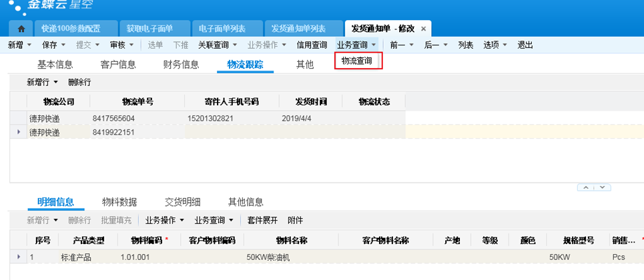
Task: Switch to the 基本信息 tab
Action: pyautogui.click(x=55, y=65)
